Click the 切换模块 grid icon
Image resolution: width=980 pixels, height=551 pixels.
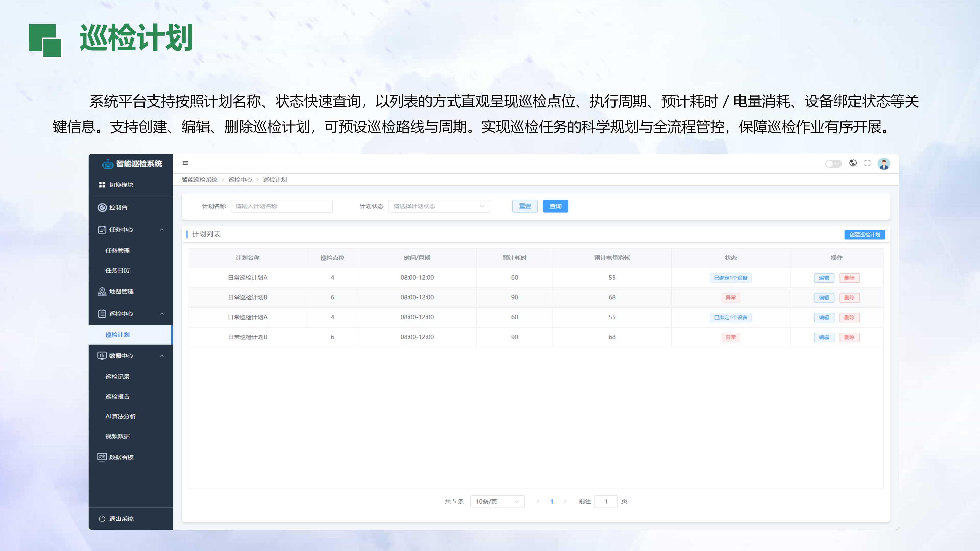pyautogui.click(x=102, y=185)
